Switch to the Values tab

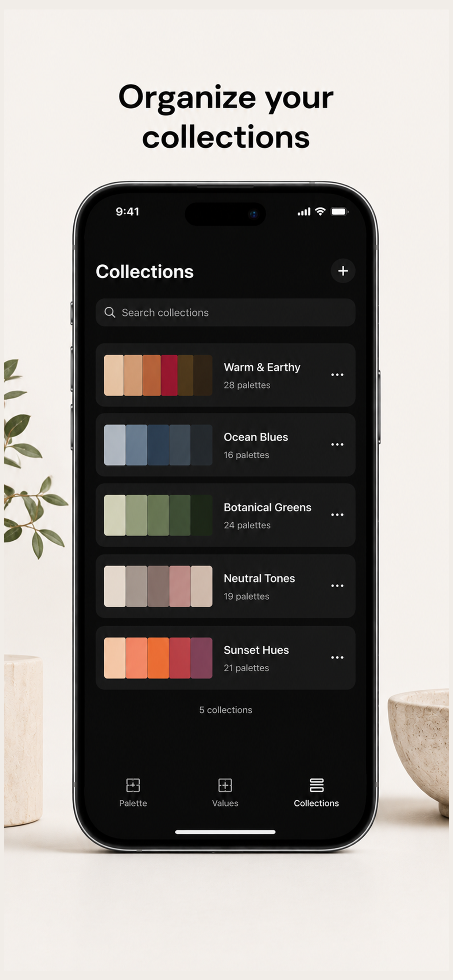click(x=225, y=793)
